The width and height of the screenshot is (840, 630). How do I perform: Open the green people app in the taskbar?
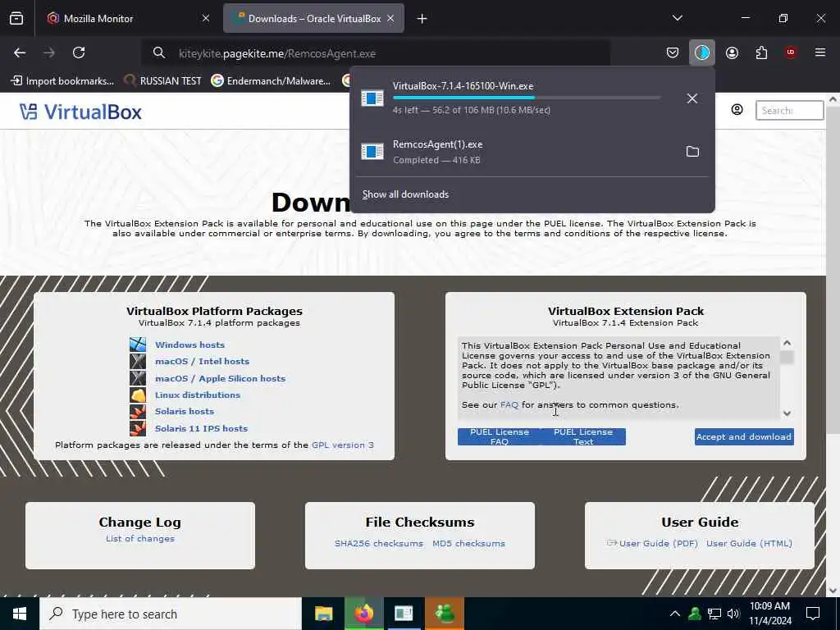[445, 614]
